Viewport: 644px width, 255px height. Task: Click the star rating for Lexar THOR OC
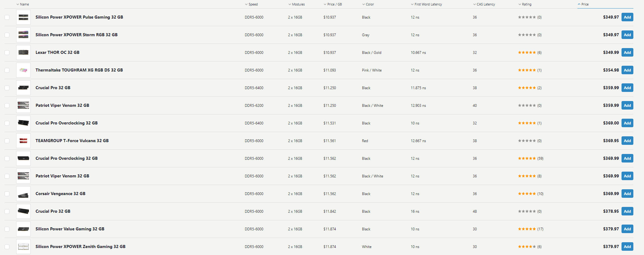click(527, 52)
